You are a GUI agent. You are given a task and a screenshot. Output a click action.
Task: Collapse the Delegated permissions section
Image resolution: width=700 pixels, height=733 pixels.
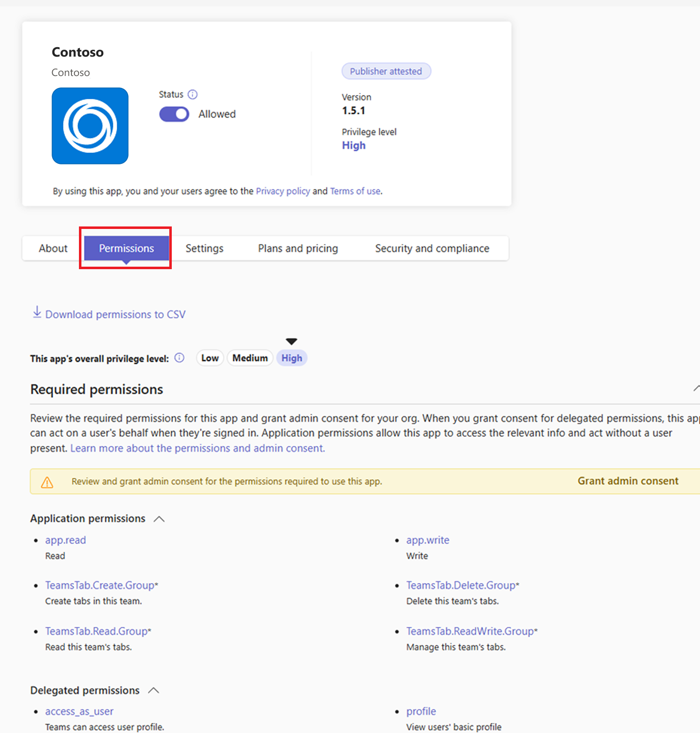pos(153,690)
